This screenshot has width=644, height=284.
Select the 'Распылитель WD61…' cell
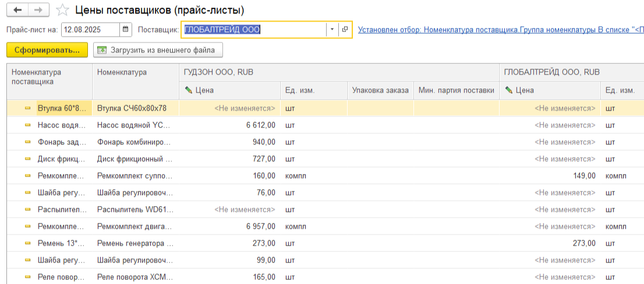click(x=136, y=210)
